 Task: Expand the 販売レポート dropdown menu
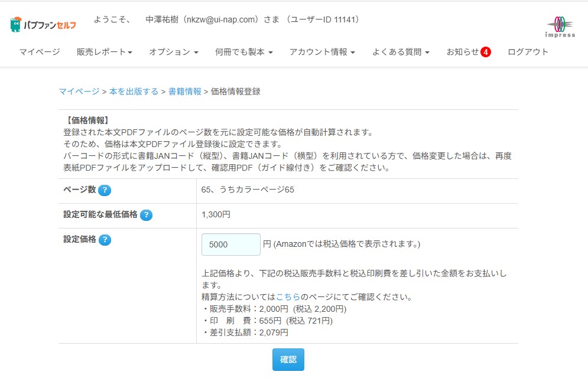coord(104,52)
